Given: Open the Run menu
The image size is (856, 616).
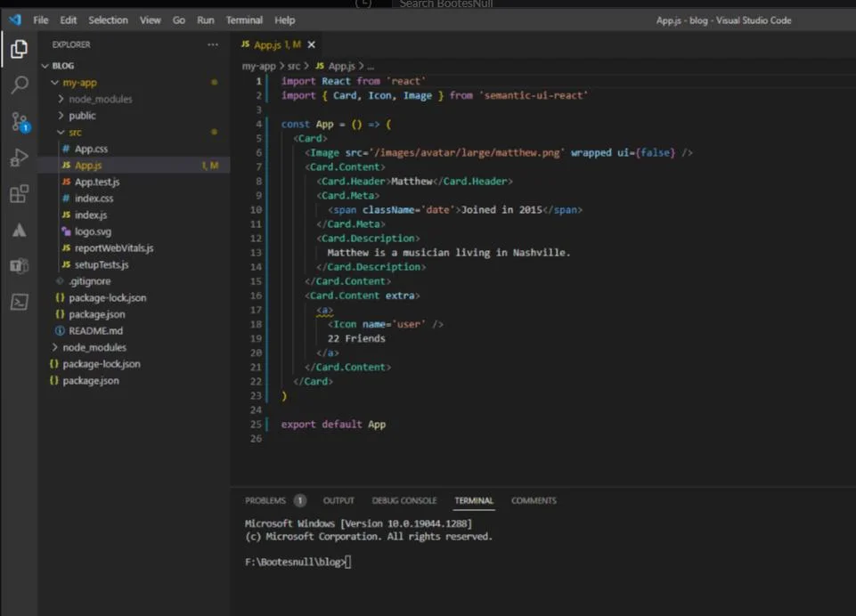Looking at the screenshot, I should (205, 20).
